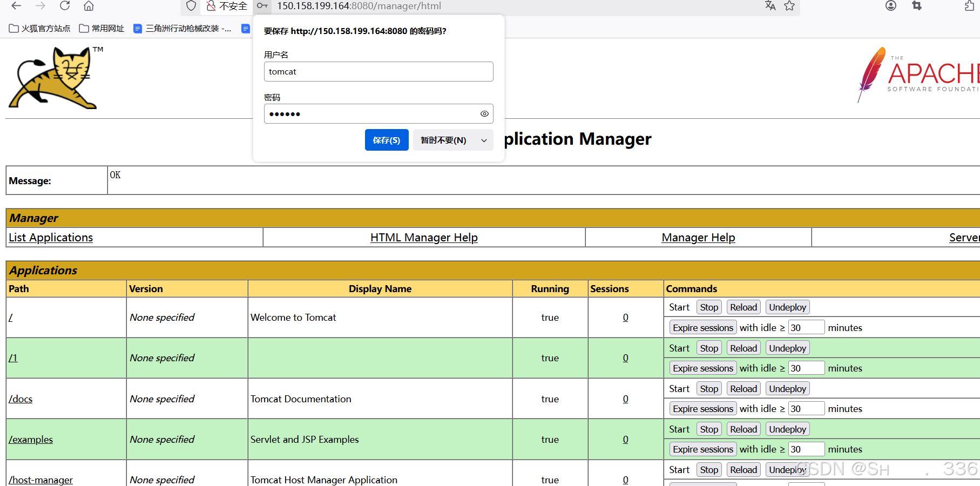Click the Apache Software Foundation logo
980x486 pixels.
[x=919, y=75]
